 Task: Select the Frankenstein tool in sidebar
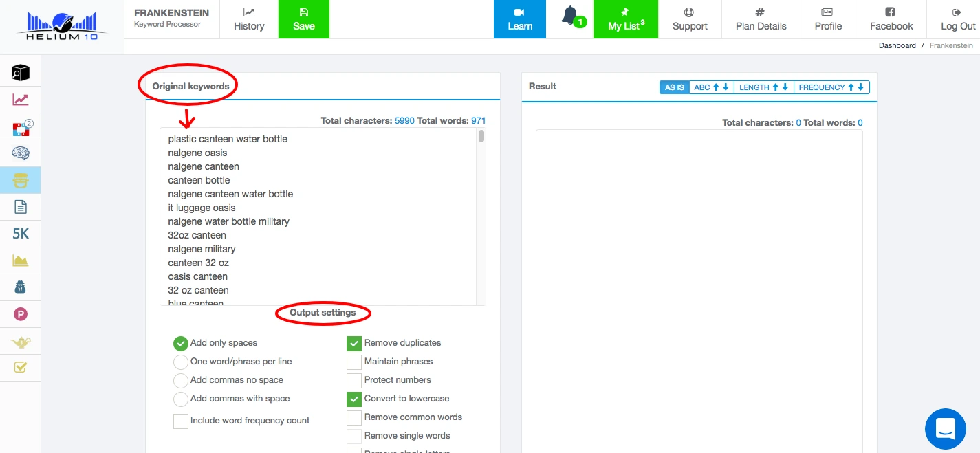pos(21,180)
